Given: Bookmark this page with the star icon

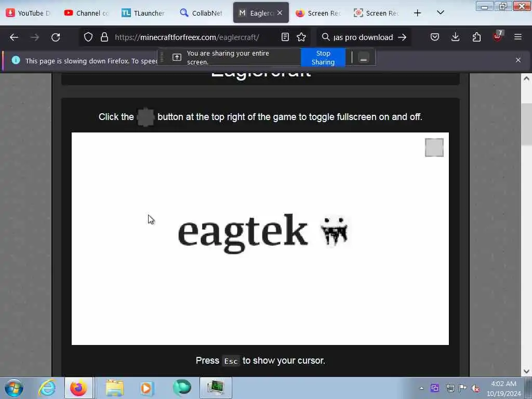Looking at the screenshot, I should coord(301,37).
